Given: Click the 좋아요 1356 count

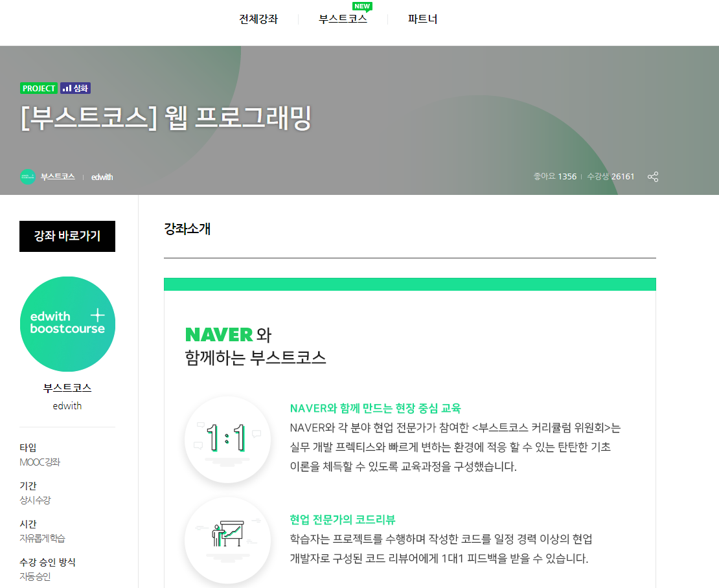Looking at the screenshot, I should pos(555,176).
